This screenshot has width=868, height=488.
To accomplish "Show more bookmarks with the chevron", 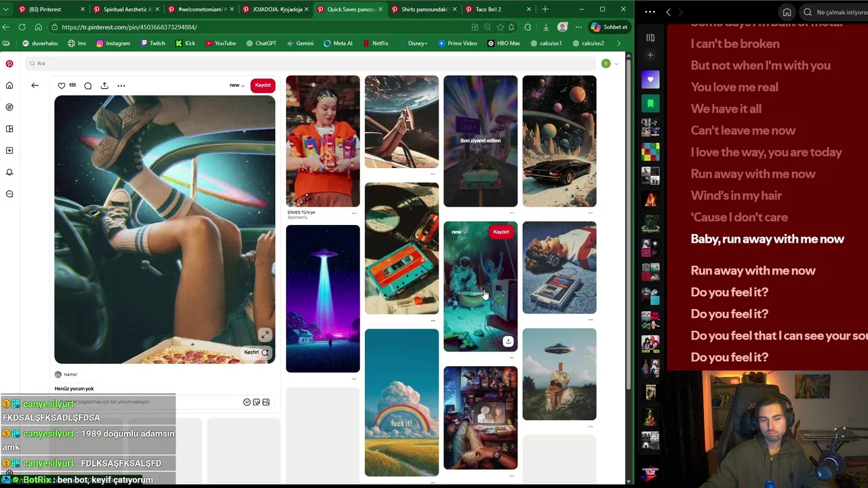I will coord(618,43).
